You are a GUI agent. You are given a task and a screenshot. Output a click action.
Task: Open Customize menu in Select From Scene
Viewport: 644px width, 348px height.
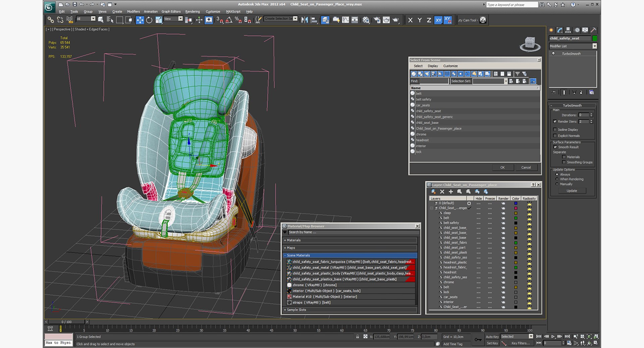point(450,66)
